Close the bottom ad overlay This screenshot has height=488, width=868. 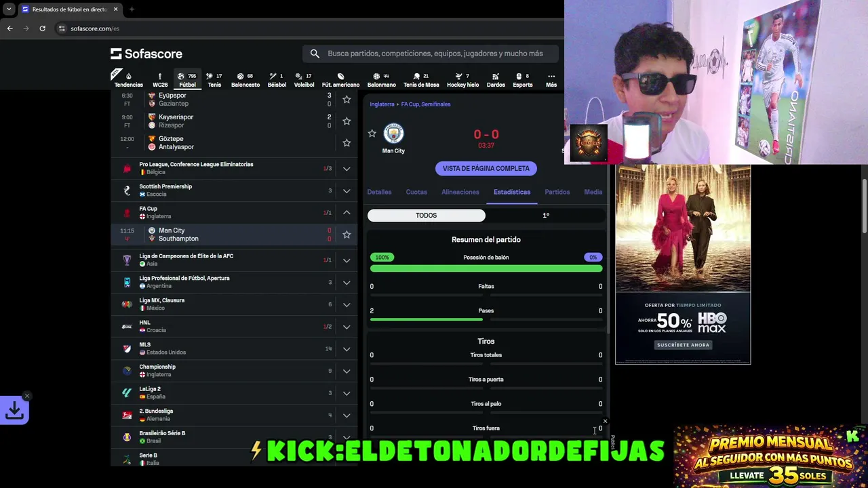coord(605,422)
